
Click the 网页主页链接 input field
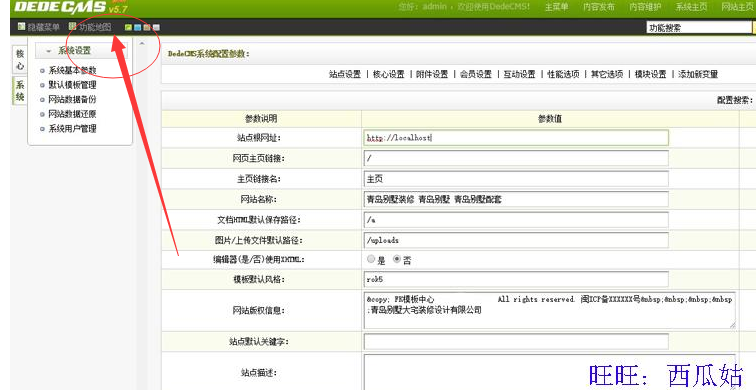tap(516, 158)
